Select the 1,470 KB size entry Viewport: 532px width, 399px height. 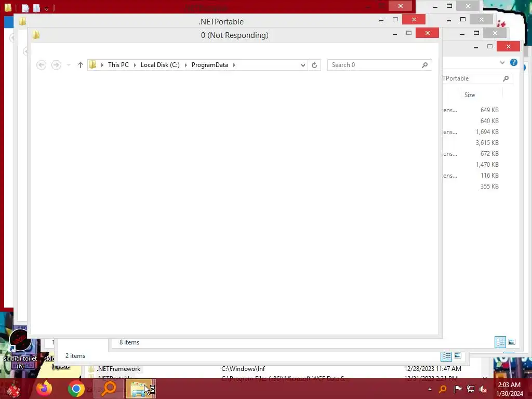pyautogui.click(x=487, y=165)
